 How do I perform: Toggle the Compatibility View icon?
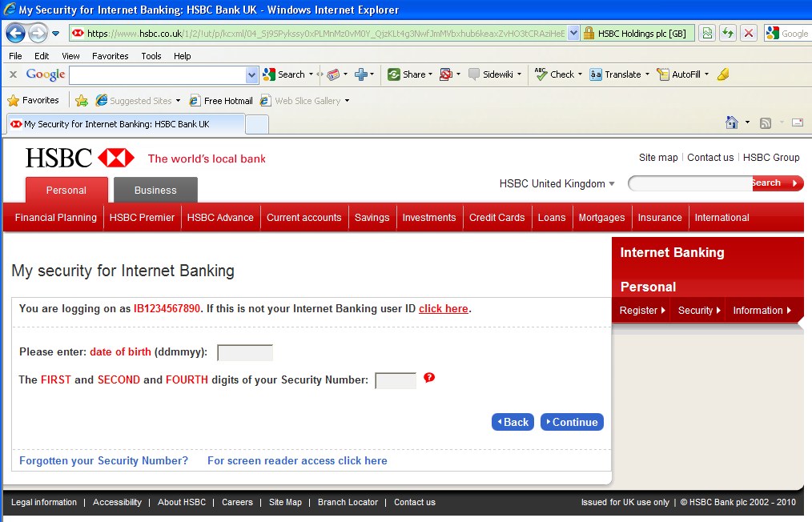[707, 33]
